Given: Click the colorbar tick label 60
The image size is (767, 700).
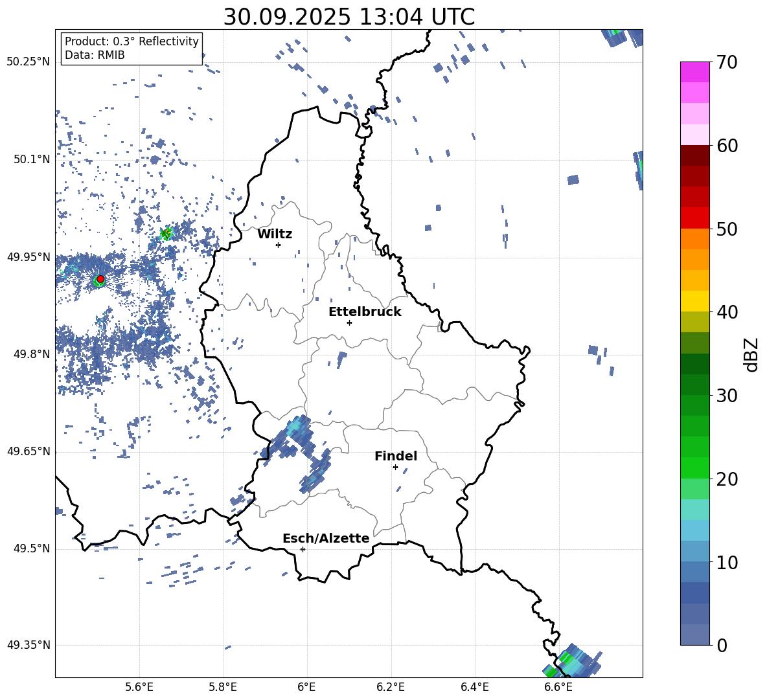Looking at the screenshot, I should pyautogui.click(x=727, y=146).
